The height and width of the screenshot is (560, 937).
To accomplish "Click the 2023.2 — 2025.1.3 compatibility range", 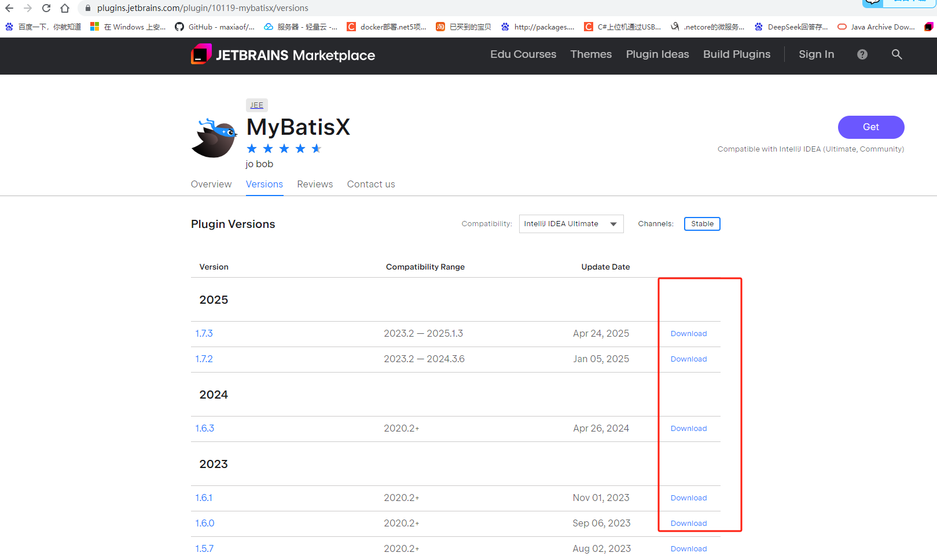I will pos(424,333).
